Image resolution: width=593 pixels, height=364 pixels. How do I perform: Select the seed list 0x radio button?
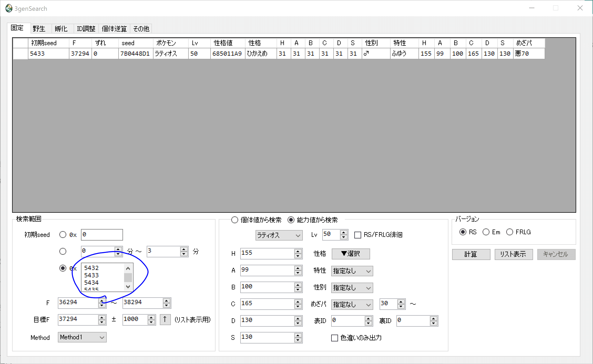pyautogui.click(x=63, y=268)
